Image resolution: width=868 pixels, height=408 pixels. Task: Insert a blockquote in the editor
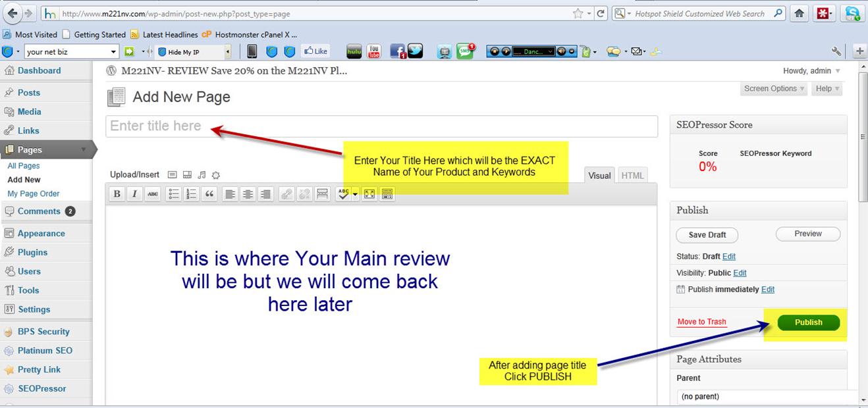click(209, 194)
